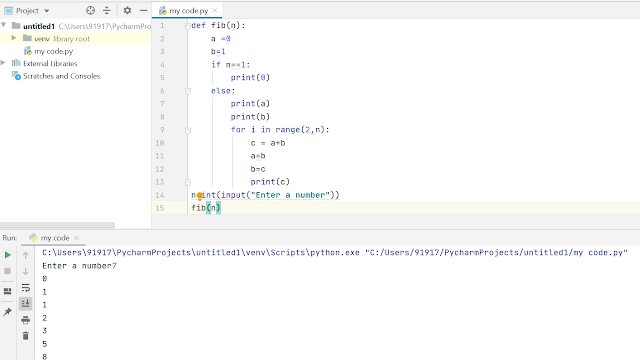Screen dimensions: 640x360
Task: Click the output value 8 in console
Action: [44, 356]
